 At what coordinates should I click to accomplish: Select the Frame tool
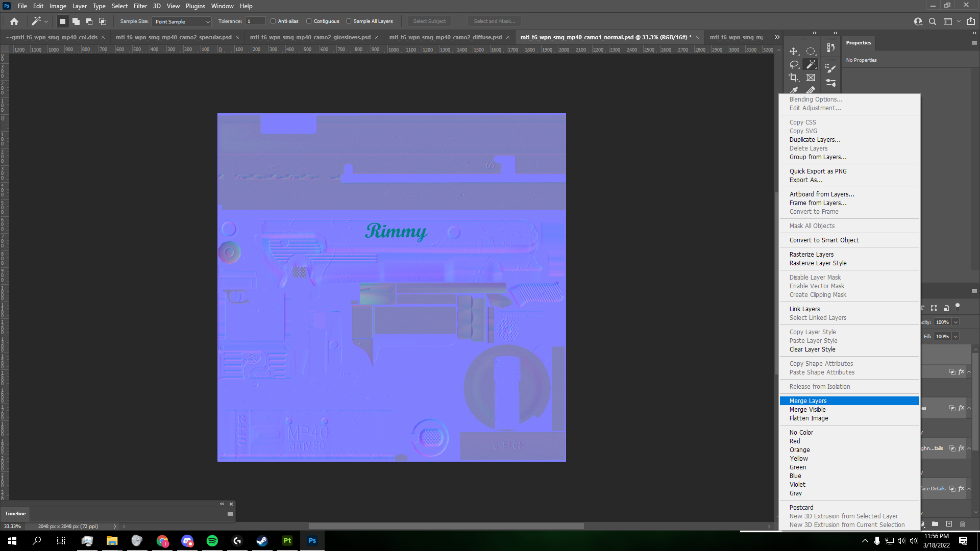coord(811,78)
